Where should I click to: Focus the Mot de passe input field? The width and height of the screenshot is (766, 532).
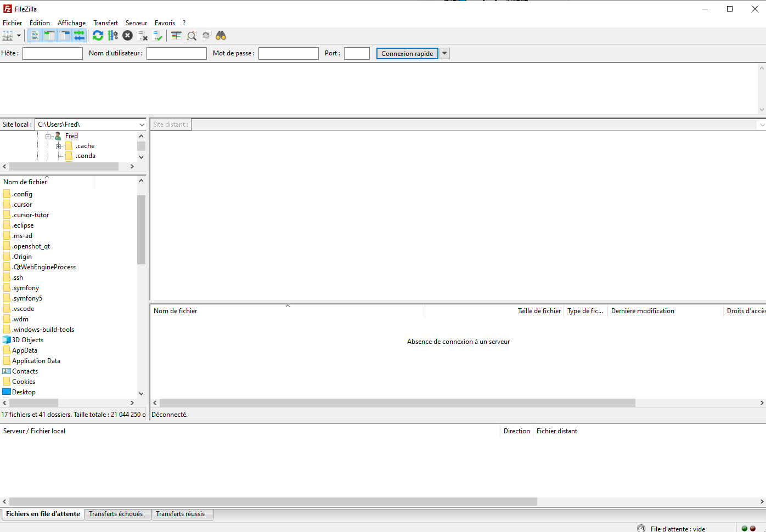(x=289, y=53)
